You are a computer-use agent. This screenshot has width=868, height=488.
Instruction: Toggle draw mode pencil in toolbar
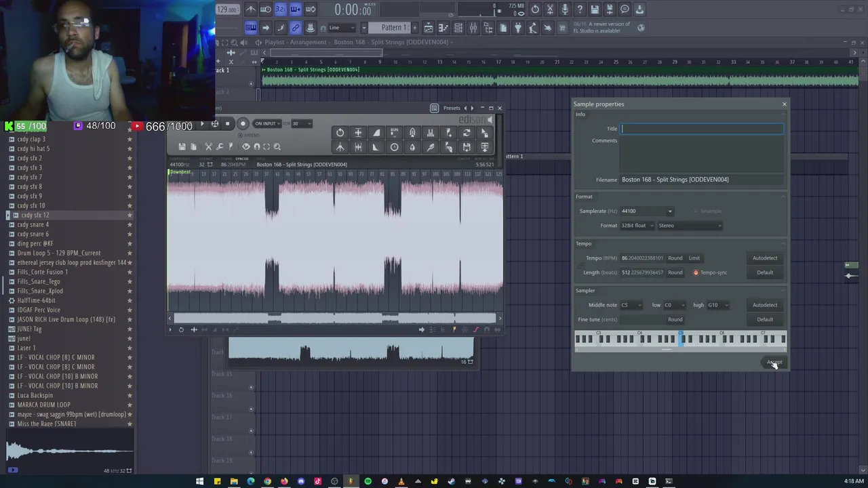pyautogui.click(x=281, y=28)
